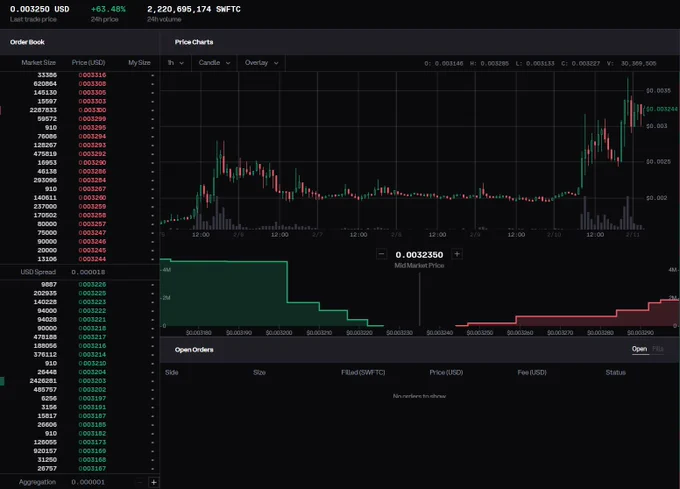Select the Order Book panel header
The height and width of the screenshot is (489, 680).
click(x=27, y=42)
